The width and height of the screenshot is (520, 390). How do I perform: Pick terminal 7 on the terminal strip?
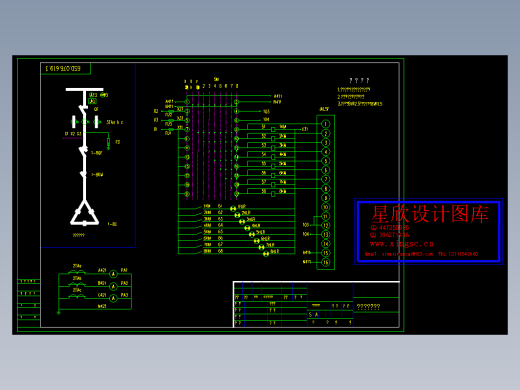tap(325, 180)
